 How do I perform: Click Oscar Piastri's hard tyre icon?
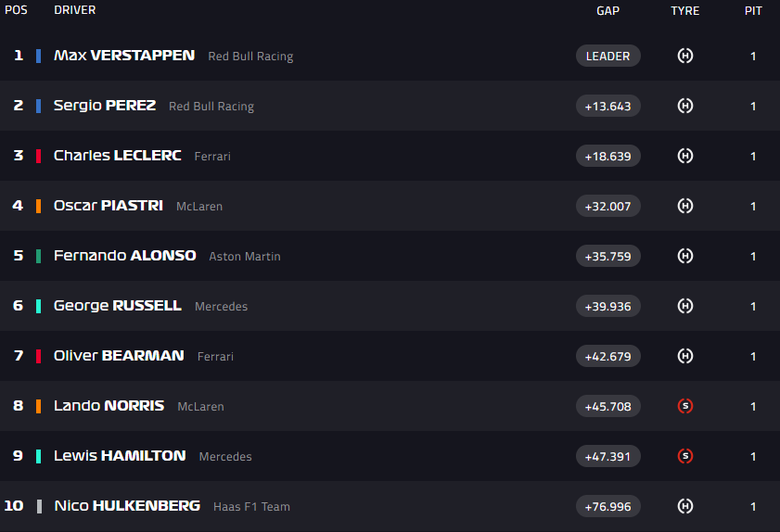tap(685, 206)
